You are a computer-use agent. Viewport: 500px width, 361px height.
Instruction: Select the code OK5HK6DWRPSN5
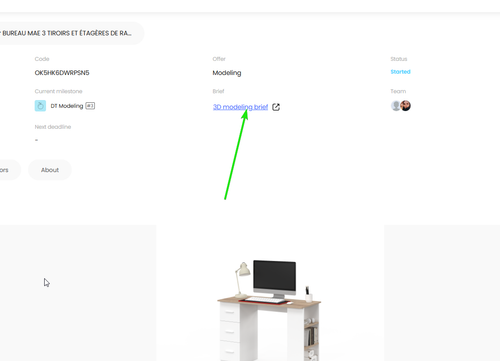point(62,73)
